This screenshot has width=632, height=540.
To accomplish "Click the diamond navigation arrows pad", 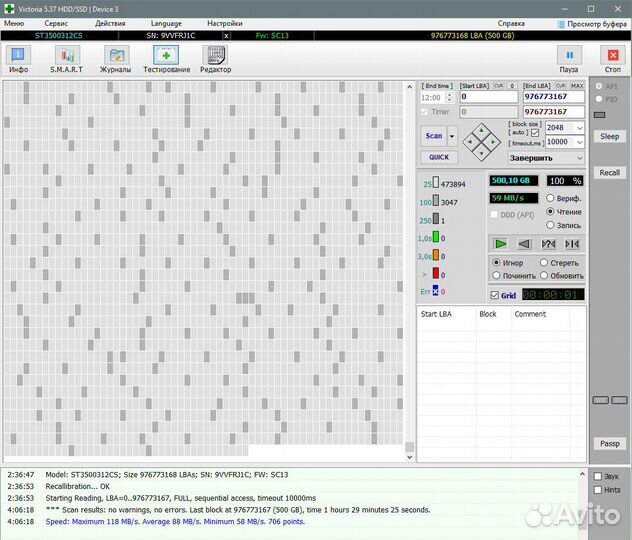I will (x=483, y=141).
